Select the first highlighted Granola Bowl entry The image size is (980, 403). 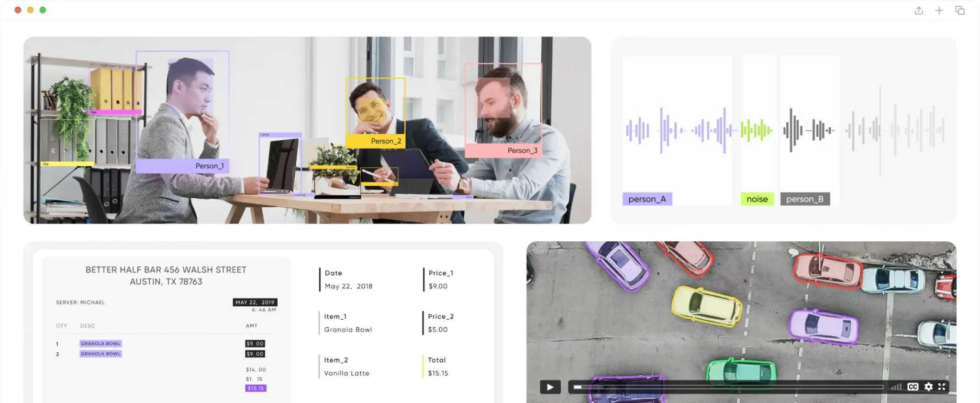tap(100, 344)
